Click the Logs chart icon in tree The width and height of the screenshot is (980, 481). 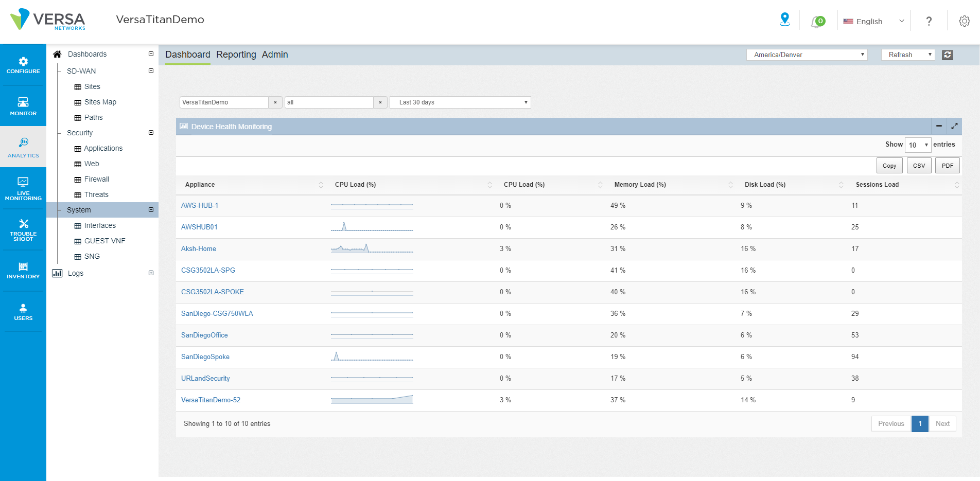click(57, 273)
